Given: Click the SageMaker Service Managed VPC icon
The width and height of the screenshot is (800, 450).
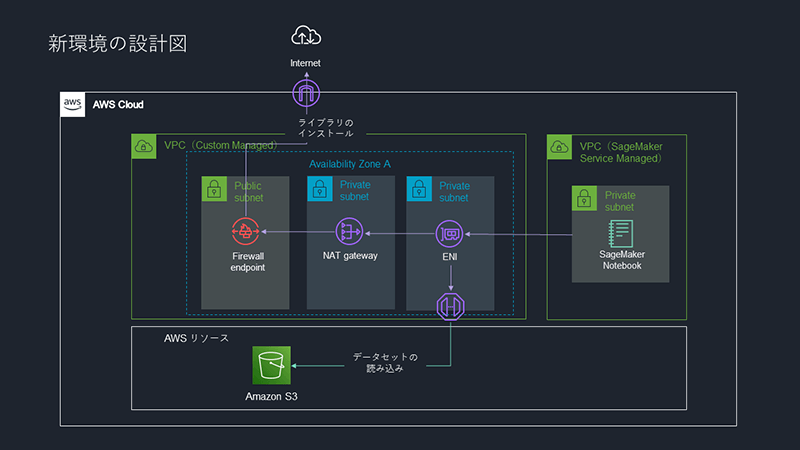Looking at the screenshot, I should point(559,147).
